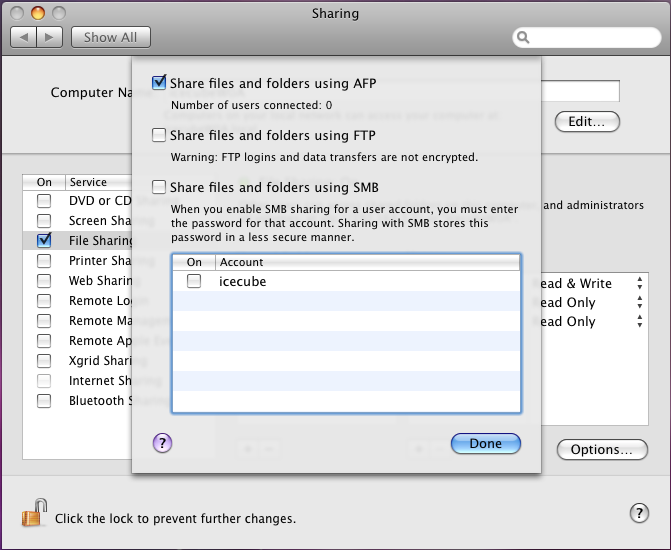This screenshot has width=671, height=550.
Task: Toggle File Sharing service checkbox
Action: [x=44, y=241]
